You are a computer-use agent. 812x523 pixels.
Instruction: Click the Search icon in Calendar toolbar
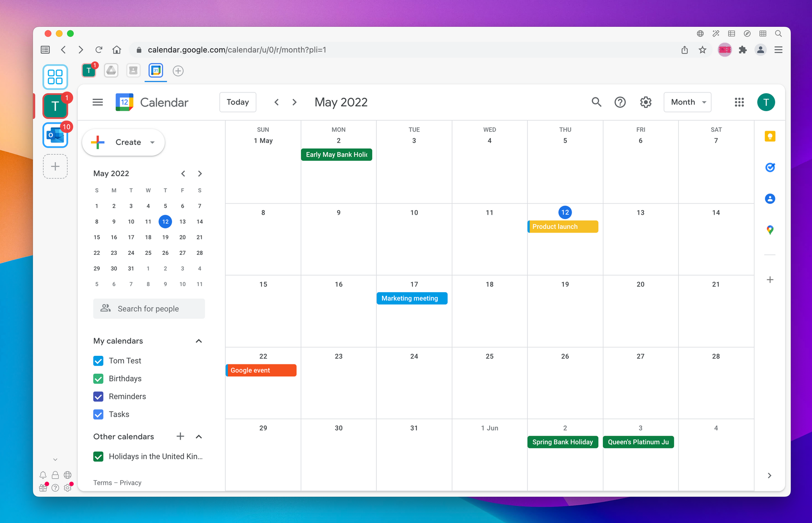[595, 102]
